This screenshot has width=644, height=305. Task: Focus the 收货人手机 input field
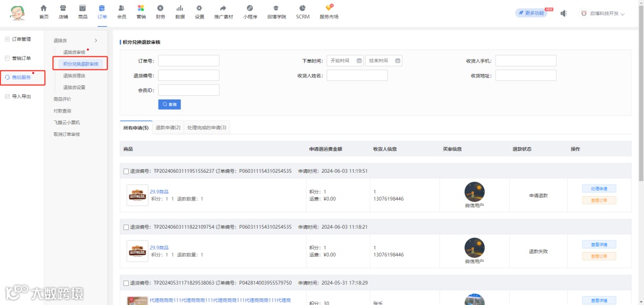coord(526,61)
